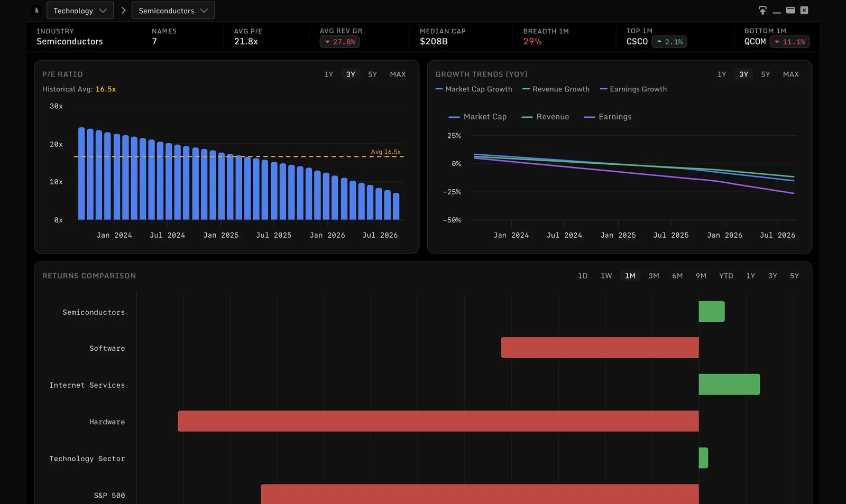Click the maximize window panel icon

tap(790, 10)
